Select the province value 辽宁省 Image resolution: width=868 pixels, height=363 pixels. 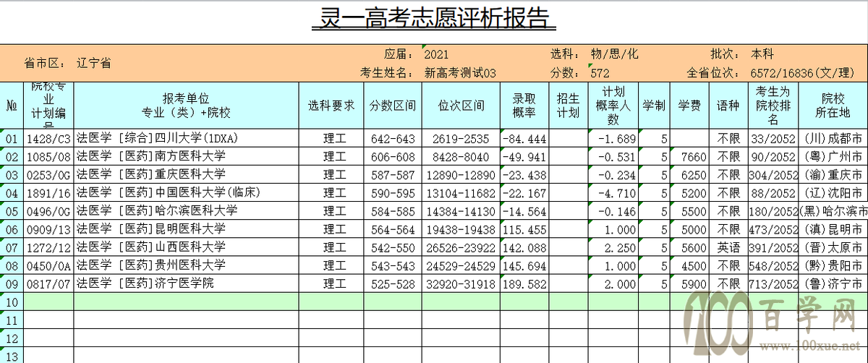tap(94, 63)
